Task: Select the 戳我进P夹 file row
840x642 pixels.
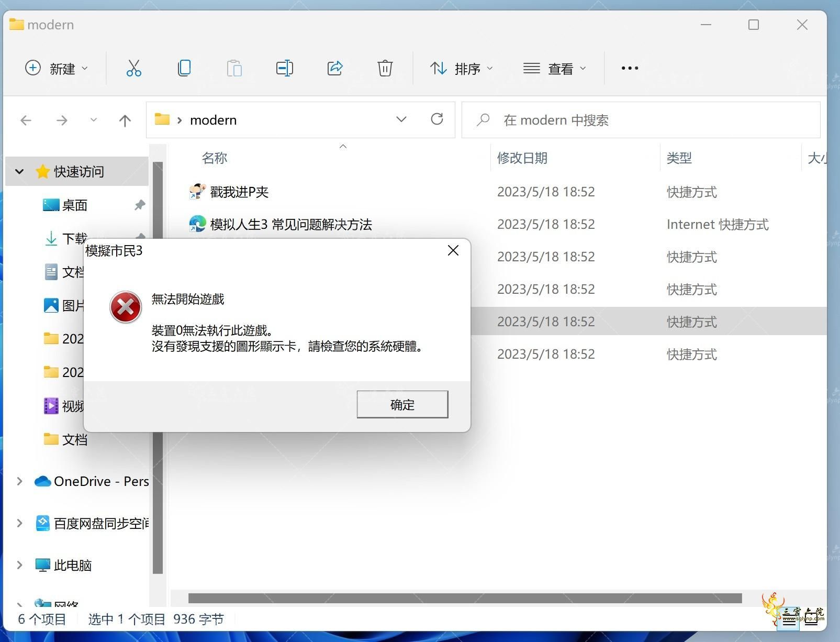Action: 497,192
